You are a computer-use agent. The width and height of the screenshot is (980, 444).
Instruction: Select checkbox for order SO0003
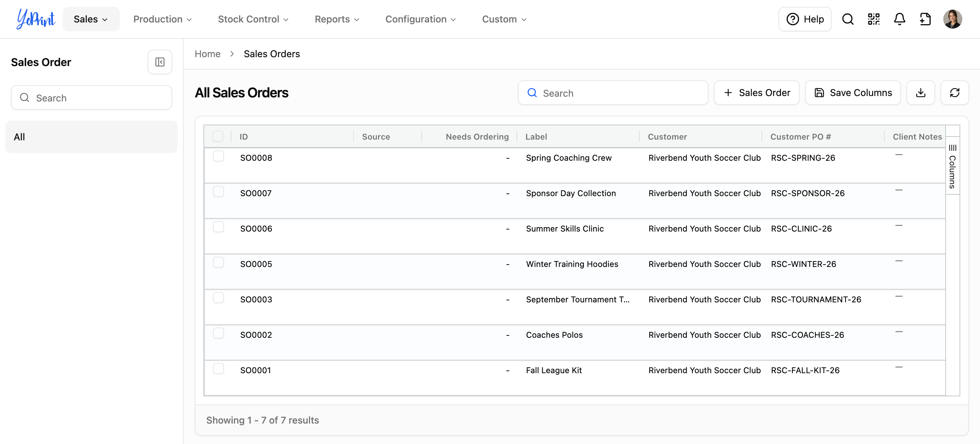click(218, 297)
